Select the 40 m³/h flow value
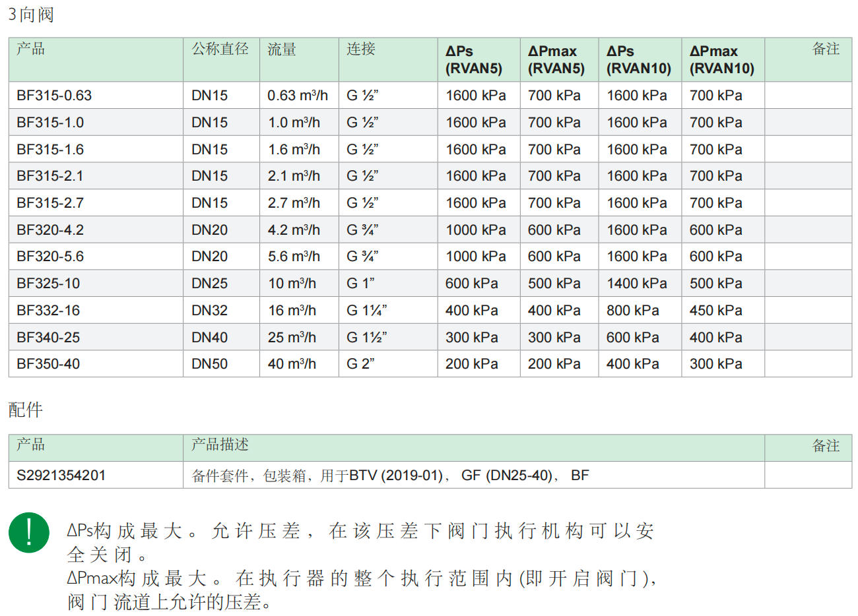 (x=292, y=364)
